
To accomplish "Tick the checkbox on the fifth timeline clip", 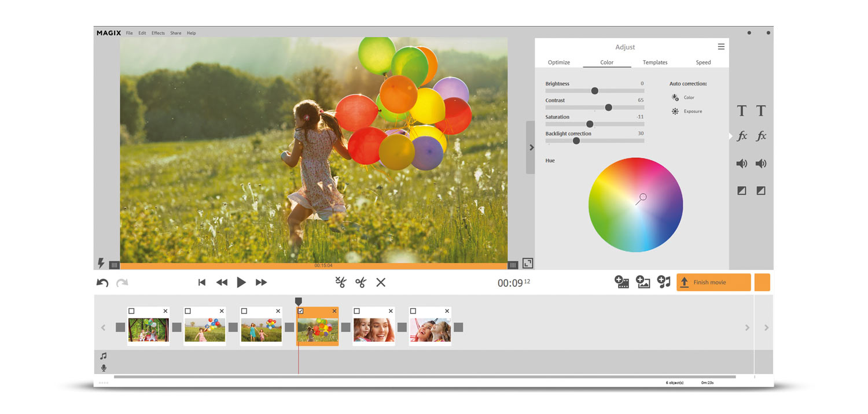I will [356, 311].
